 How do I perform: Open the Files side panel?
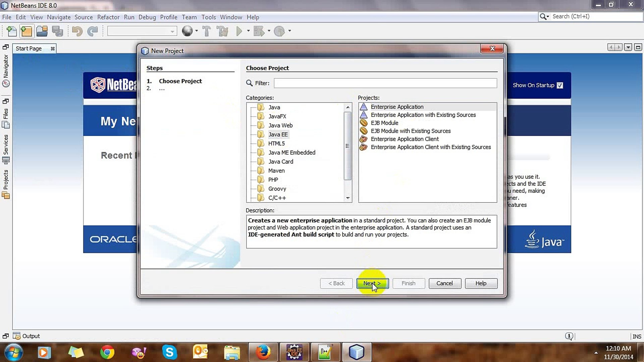coord(6,119)
